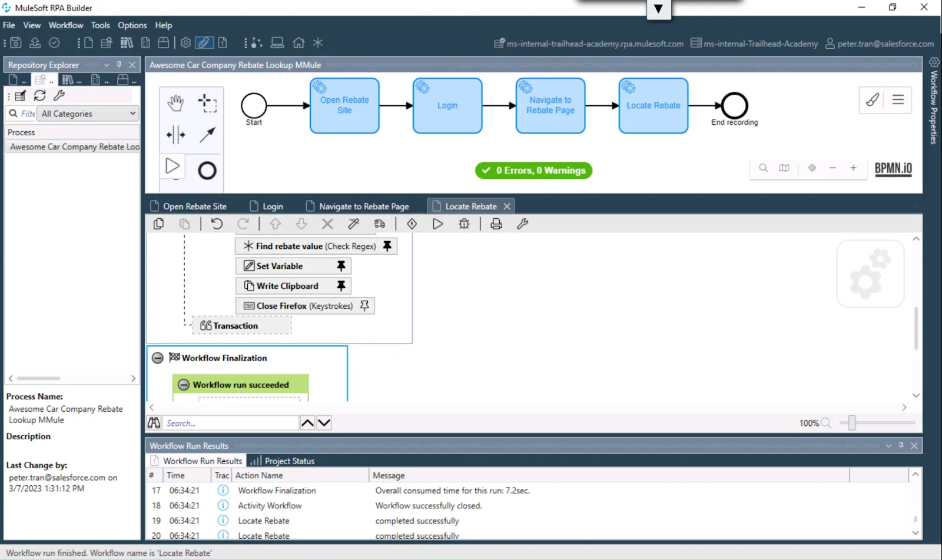Click the refresh icon in Repository Explorer

point(40,95)
